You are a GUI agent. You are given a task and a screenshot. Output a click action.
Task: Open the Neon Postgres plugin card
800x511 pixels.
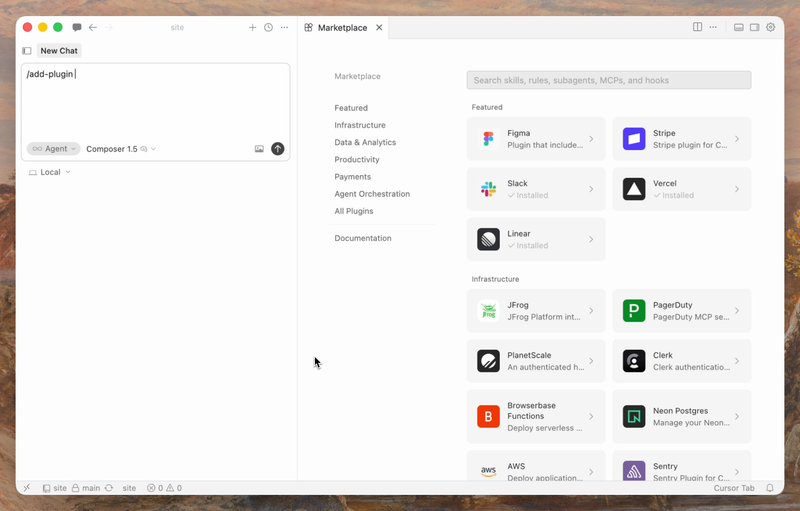click(x=682, y=417)
